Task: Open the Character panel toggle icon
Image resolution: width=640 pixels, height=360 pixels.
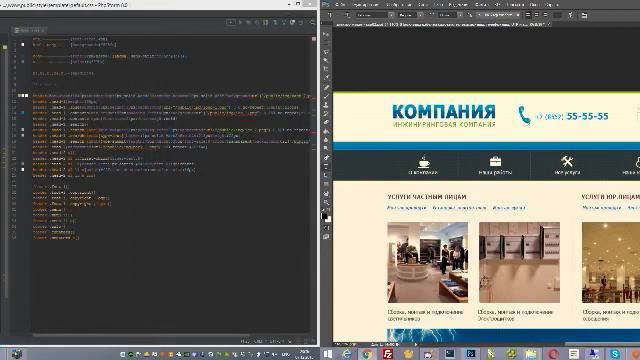Action: point(584,15)
